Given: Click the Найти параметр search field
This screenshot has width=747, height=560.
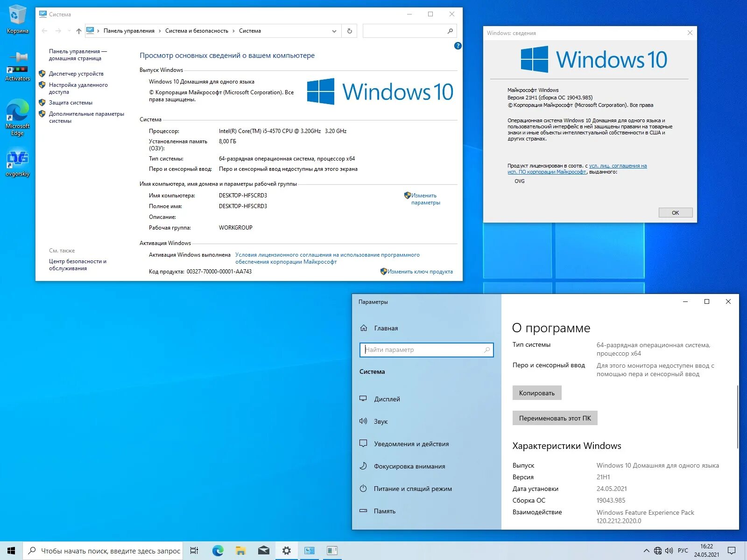Looking at the screenshot, I should click(426, 350).
